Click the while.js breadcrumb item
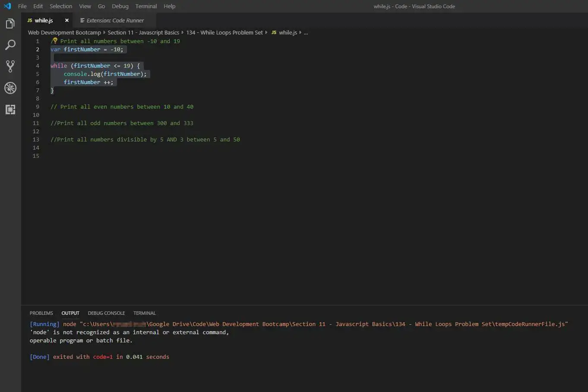This screenshot has height=392, width=588. click(284, 32)
